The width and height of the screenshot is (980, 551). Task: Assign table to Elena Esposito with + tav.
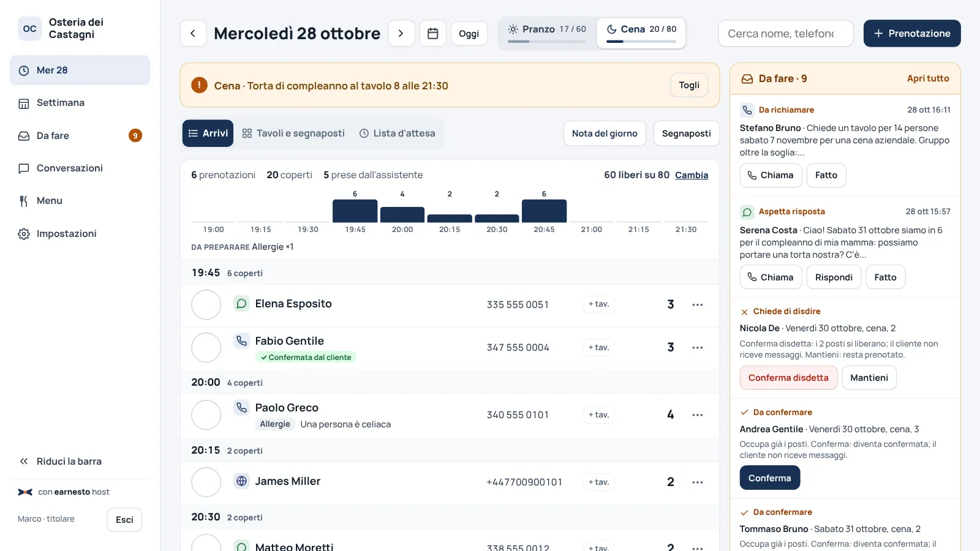(x=599, y=304)
